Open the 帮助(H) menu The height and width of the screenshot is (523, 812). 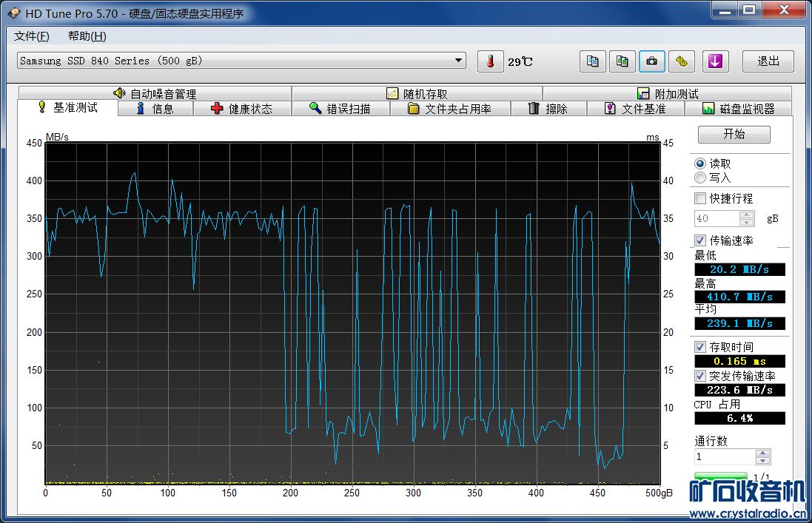(87, 36)
